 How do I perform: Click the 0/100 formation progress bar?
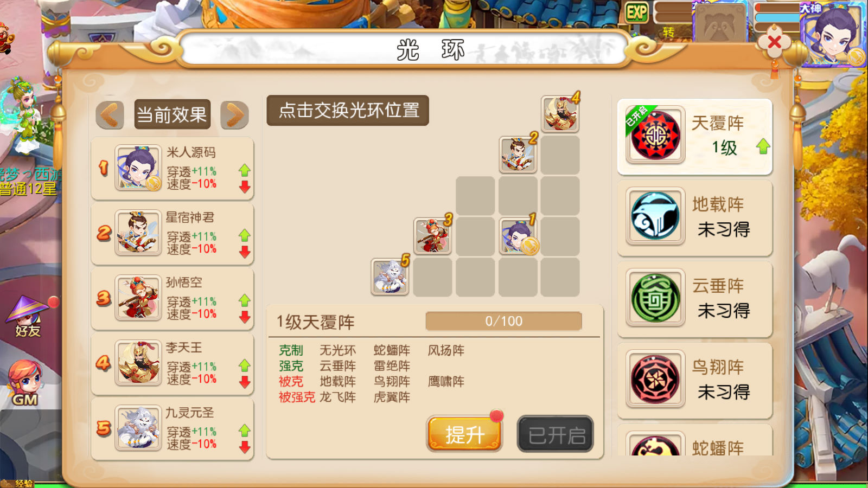coord(503,321)
